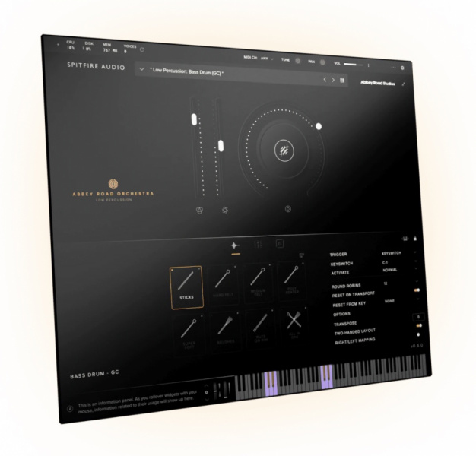The width and height of the screenshot is (476, 456).
Task: Click the OPTIONS label
Action: point(341,314)
